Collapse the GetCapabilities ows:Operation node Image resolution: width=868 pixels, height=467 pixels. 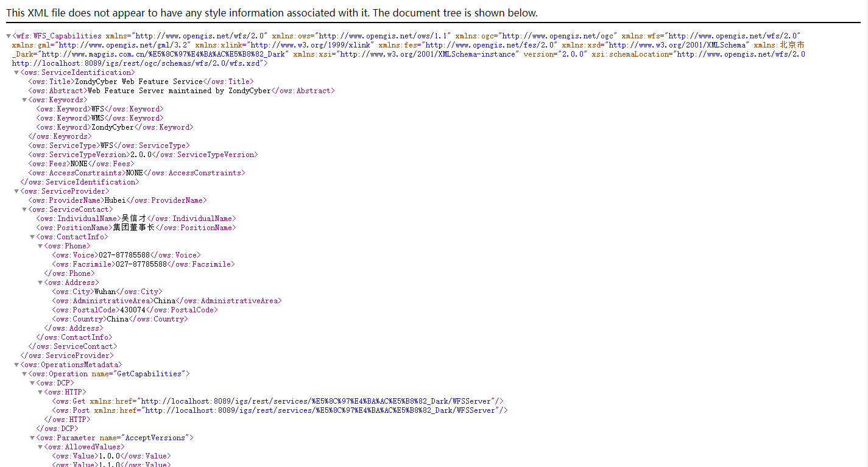tap(24, 374)
